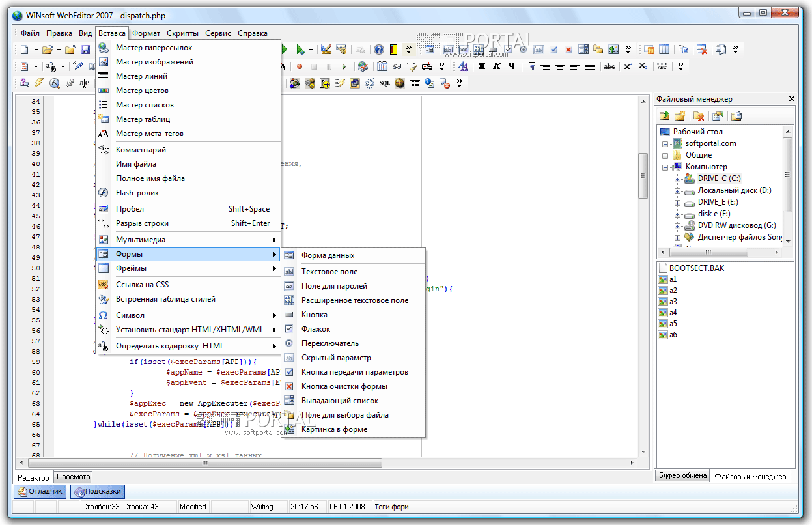Select Выпадающий список in the Формы submenu

(354, 401)
